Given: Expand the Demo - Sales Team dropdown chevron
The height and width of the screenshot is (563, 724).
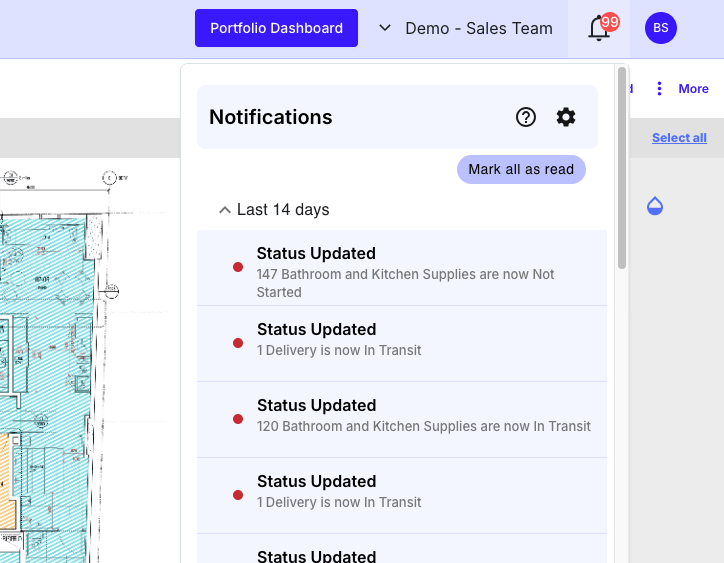Looking at the screenshot, I should 385,28.
